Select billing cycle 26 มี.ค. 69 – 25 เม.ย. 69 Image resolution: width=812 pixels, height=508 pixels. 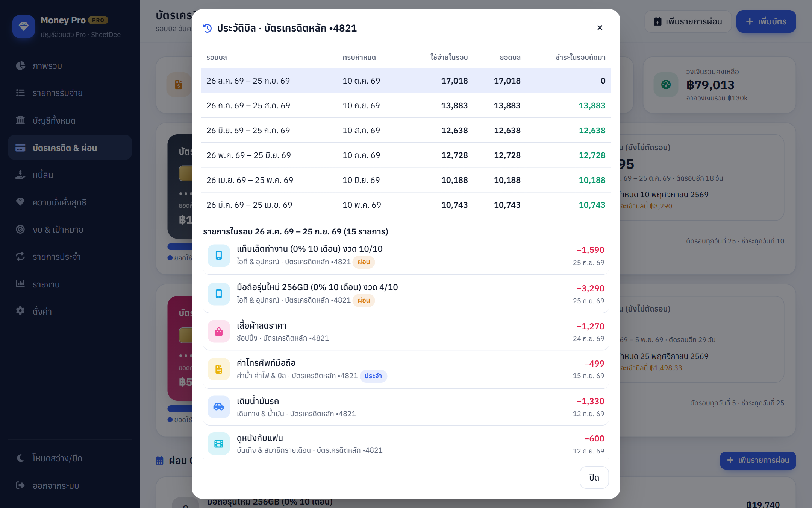coord(406,205)
